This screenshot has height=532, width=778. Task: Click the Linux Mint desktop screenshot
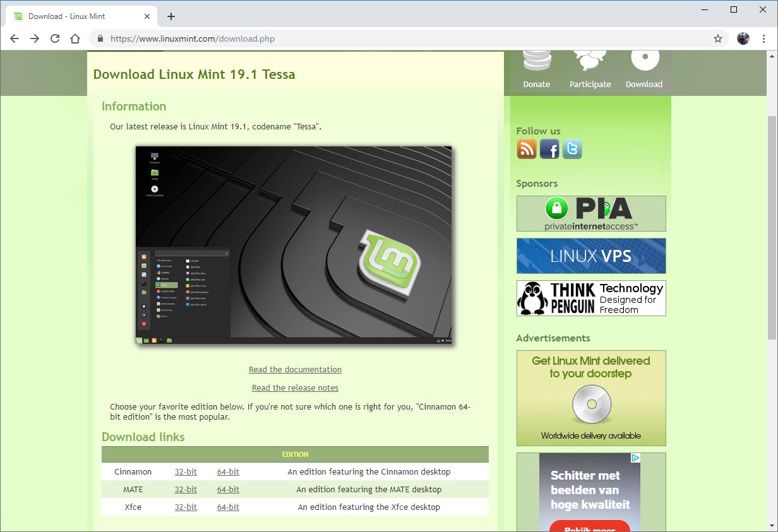point(294,245)
